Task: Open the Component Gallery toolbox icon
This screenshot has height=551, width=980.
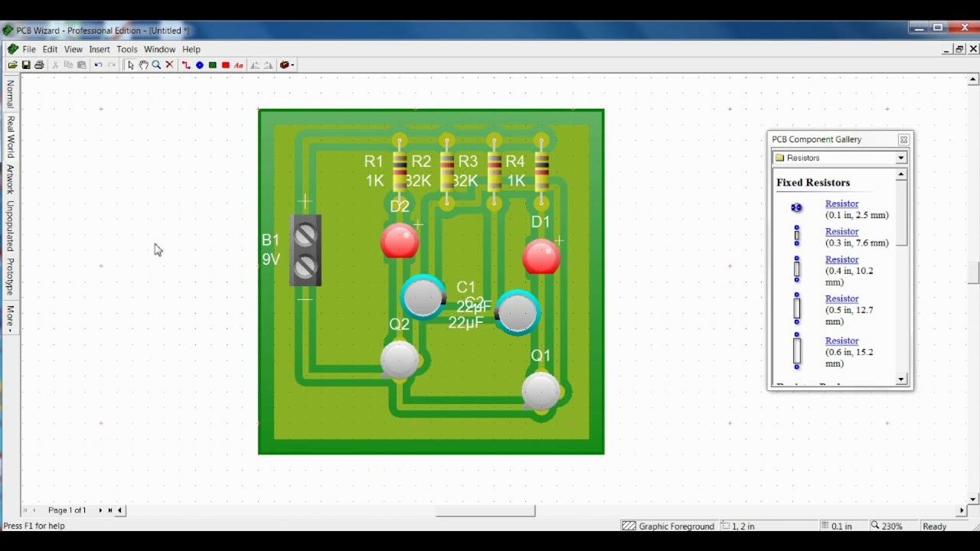Action: tap(284, 65)
